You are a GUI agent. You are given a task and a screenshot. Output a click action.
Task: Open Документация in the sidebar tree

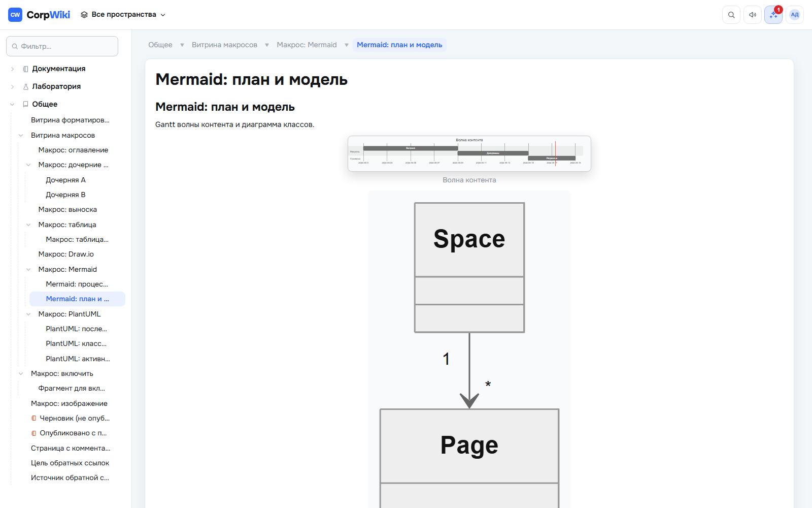click(59, 69)
